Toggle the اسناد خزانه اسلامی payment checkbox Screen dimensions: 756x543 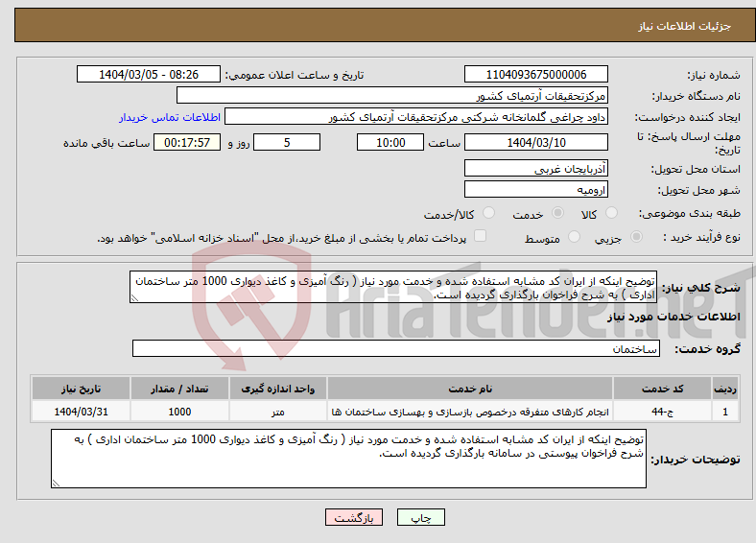pos(480,236)
